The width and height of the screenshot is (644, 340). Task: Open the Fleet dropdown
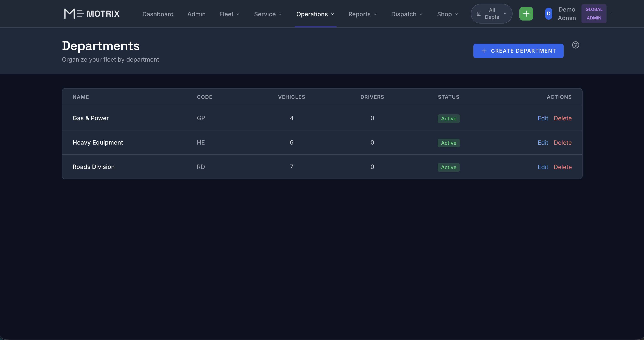(229, 14)
